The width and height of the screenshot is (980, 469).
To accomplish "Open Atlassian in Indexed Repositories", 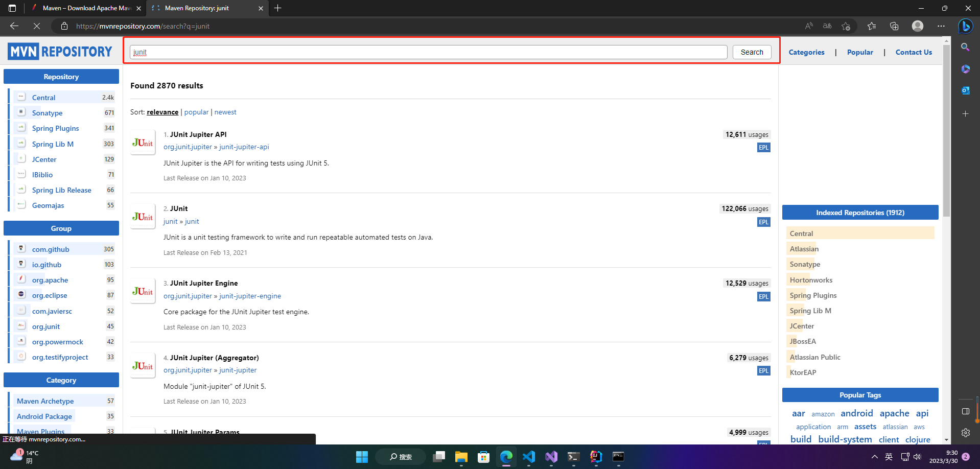I will [x=804, y=249].
